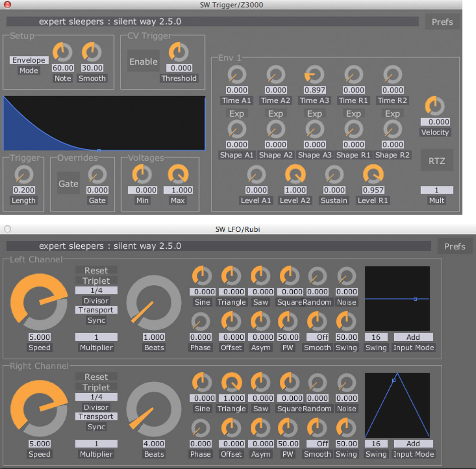Click the Level R1 knob
This screenshot has width=476, height=469.
pyautogui.click(x=373, y=175)
